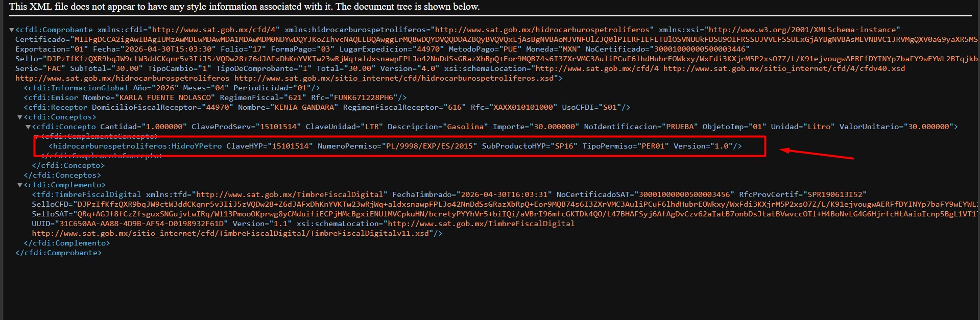Click the hidrocarburospetroliferos:HidroYPetro tag name
This screenshot has height=320, width=980.
coord(137,146)
